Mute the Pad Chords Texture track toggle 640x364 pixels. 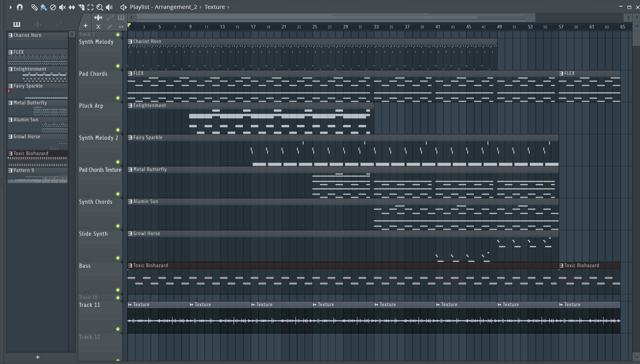pos(118,194)
